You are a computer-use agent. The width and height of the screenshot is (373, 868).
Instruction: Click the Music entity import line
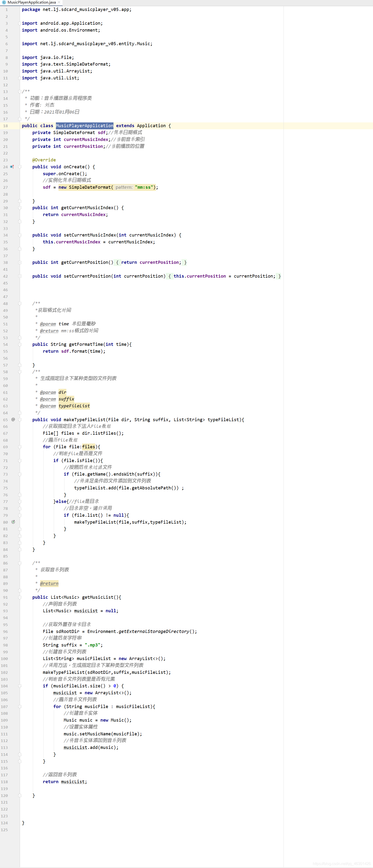(87, 44)
